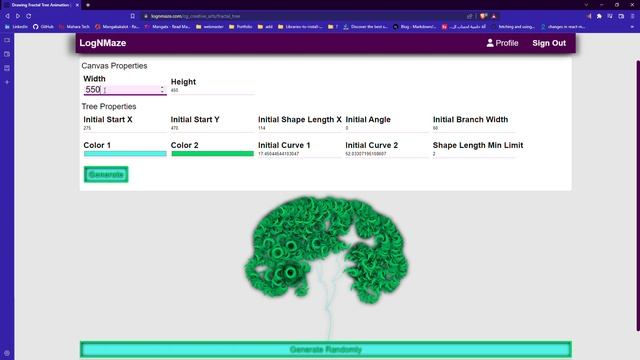Click the third icon in the browser sidebar
The height and width of the screenshot is (360, 640).
tap(7, 68)
